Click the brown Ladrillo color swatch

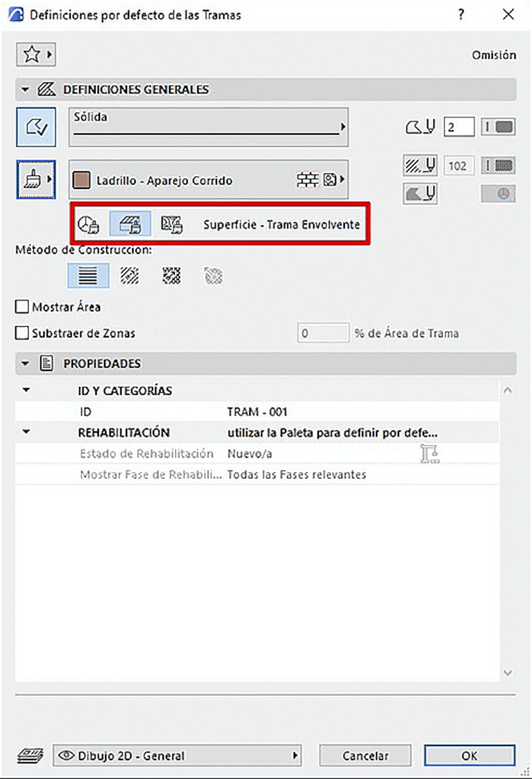coord(81,180)
